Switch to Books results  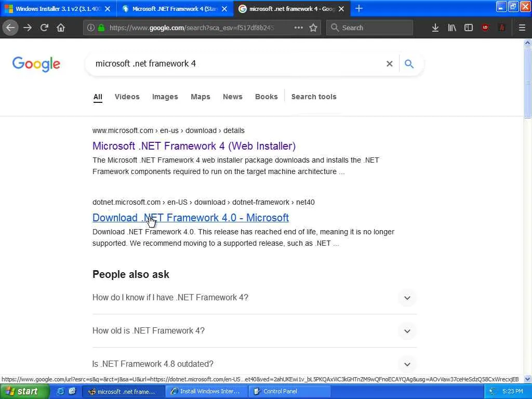pyautogui.click(x=267, y=97)
